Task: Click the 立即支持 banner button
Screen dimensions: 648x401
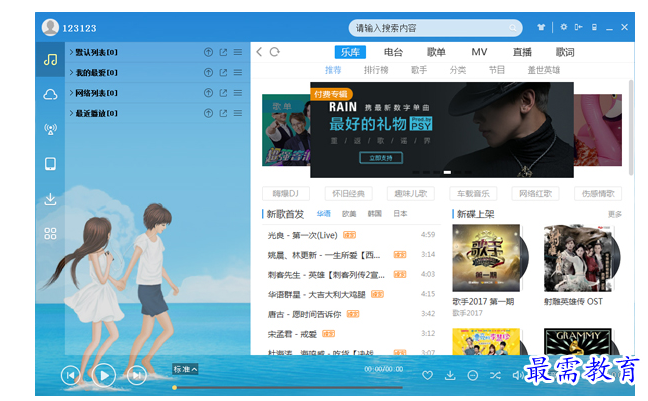Action: pyautogui.click(x=381, y=158)
